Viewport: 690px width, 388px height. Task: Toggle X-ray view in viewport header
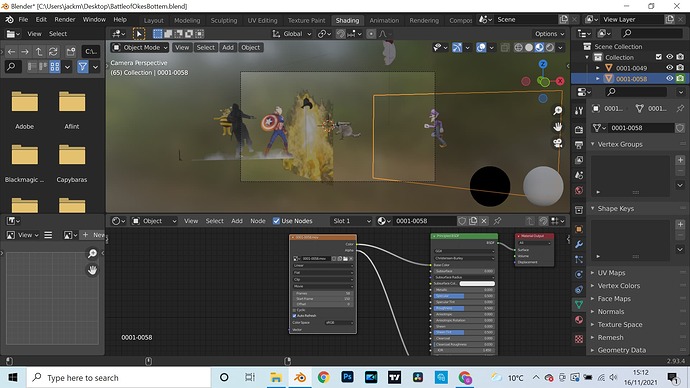point(505,48)
